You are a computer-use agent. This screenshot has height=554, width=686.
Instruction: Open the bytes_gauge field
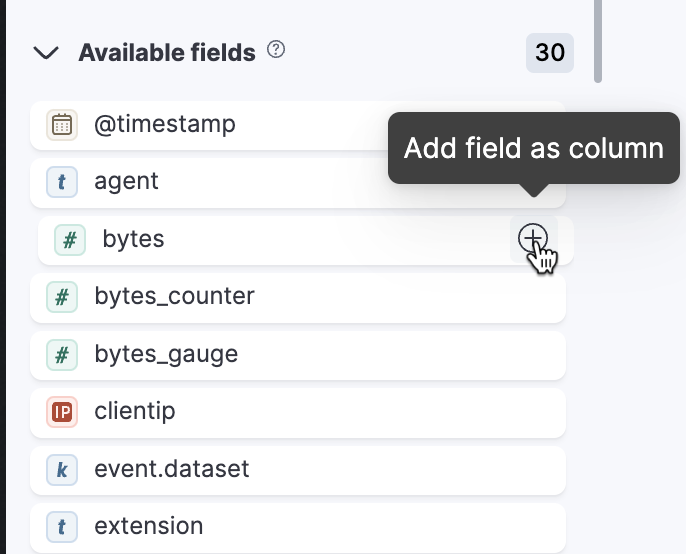pyautogui.click(x=298, y=355)
